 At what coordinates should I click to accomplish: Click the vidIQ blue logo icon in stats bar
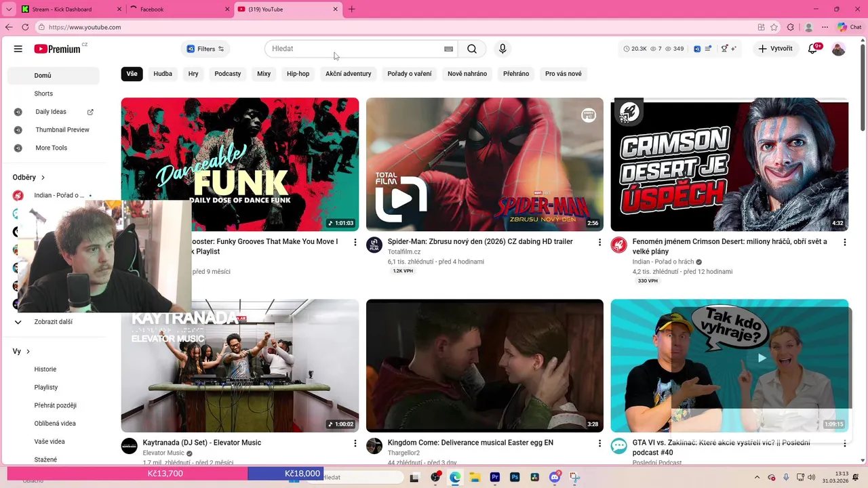tap(697, 49)
